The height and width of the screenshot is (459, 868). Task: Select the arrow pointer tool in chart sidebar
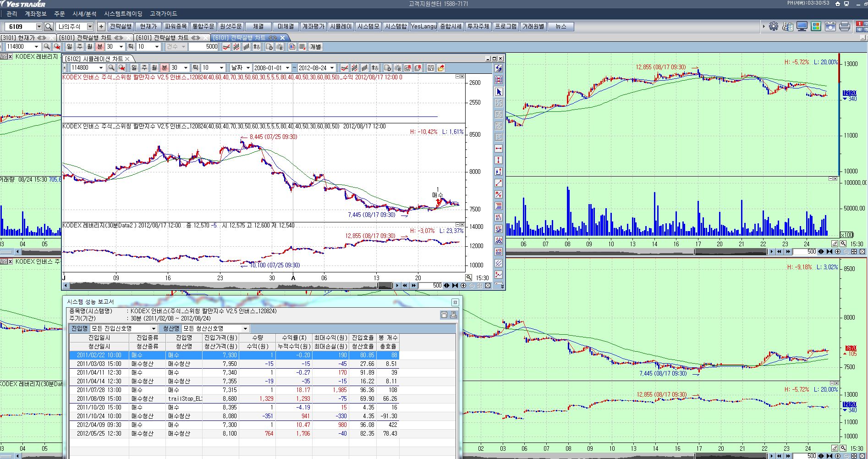[499, 92]
